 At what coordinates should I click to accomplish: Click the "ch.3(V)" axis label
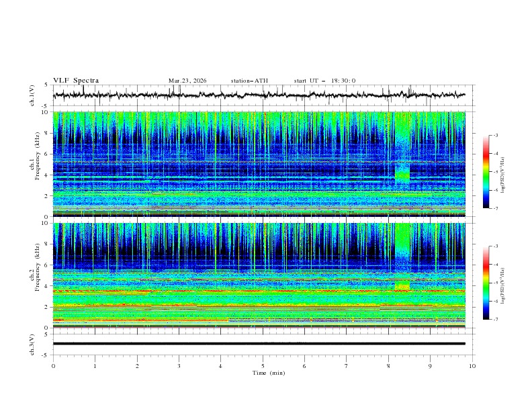(32, 345)
